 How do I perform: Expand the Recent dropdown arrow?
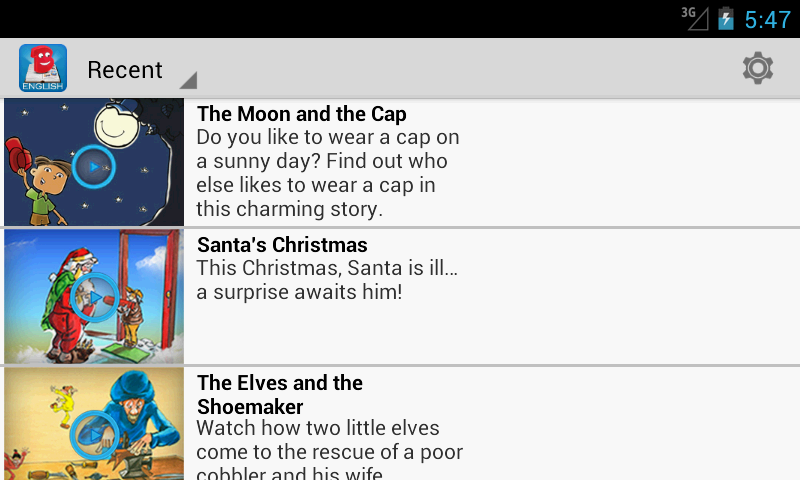tap(188, 81)
